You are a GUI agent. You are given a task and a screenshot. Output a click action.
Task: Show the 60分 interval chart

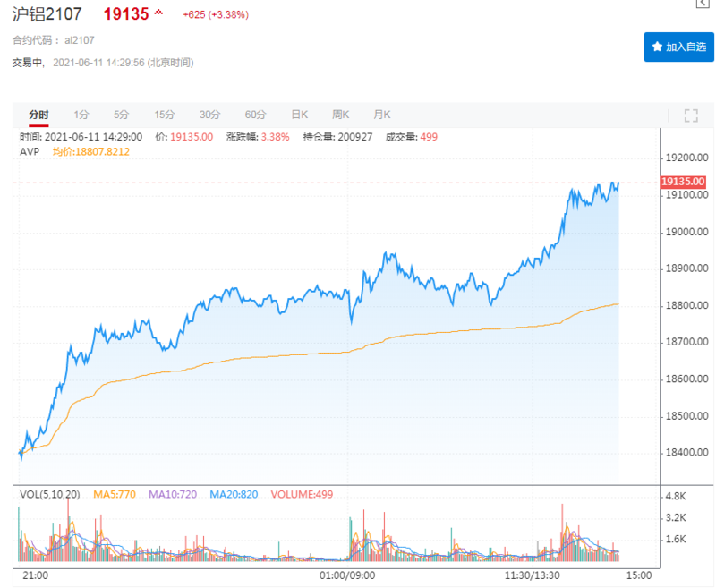(256, 115)
